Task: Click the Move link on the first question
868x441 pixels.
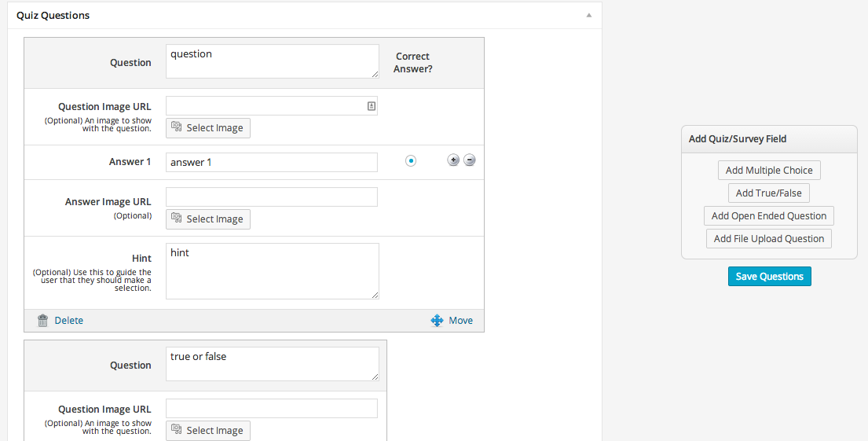Action: [x=460, y=320]
